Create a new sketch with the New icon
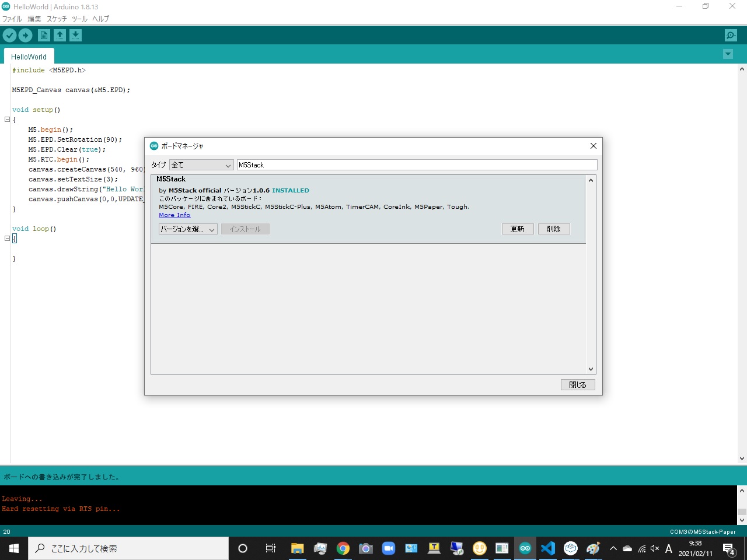The height and width of the screenshot is (560, 747). coord(44,36)
